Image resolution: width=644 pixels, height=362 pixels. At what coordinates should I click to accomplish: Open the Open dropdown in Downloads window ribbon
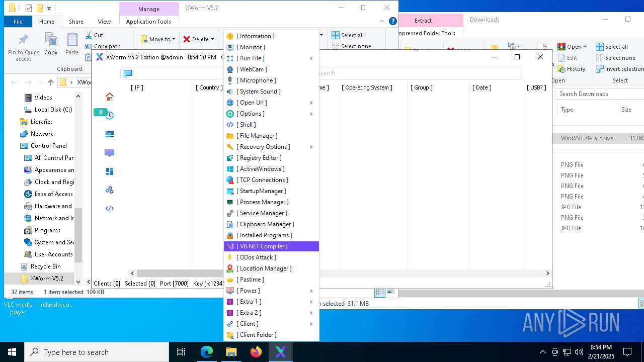573,47
